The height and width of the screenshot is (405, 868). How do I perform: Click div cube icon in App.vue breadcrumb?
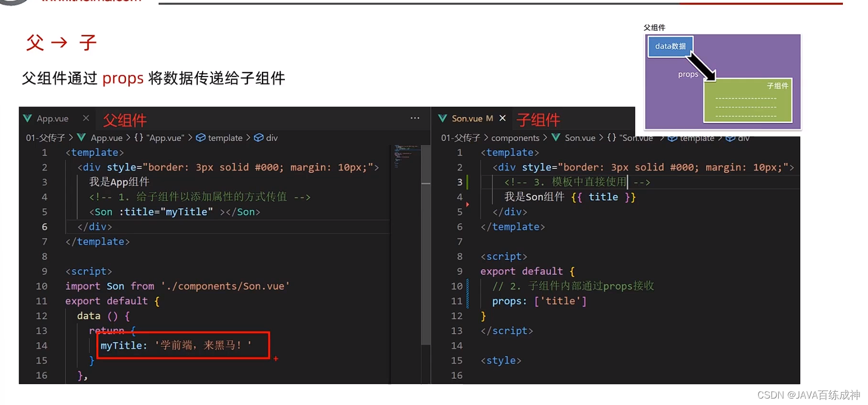[x=259, y=137]
